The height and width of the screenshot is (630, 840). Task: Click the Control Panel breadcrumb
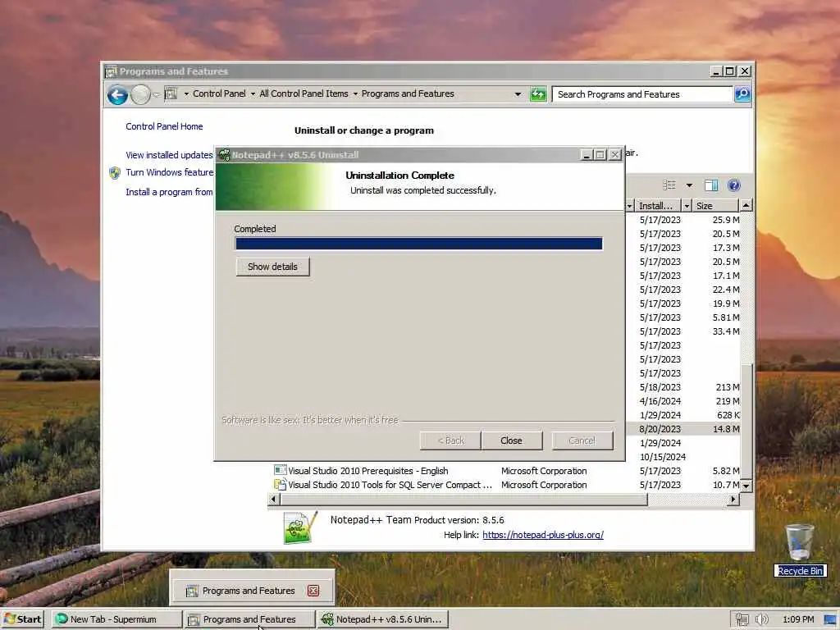(219, 94)
